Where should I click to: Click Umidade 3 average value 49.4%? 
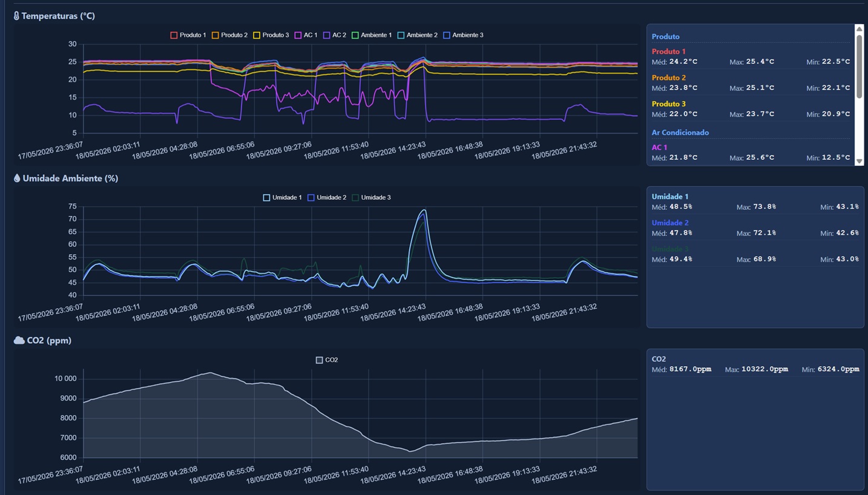point(681,259)
